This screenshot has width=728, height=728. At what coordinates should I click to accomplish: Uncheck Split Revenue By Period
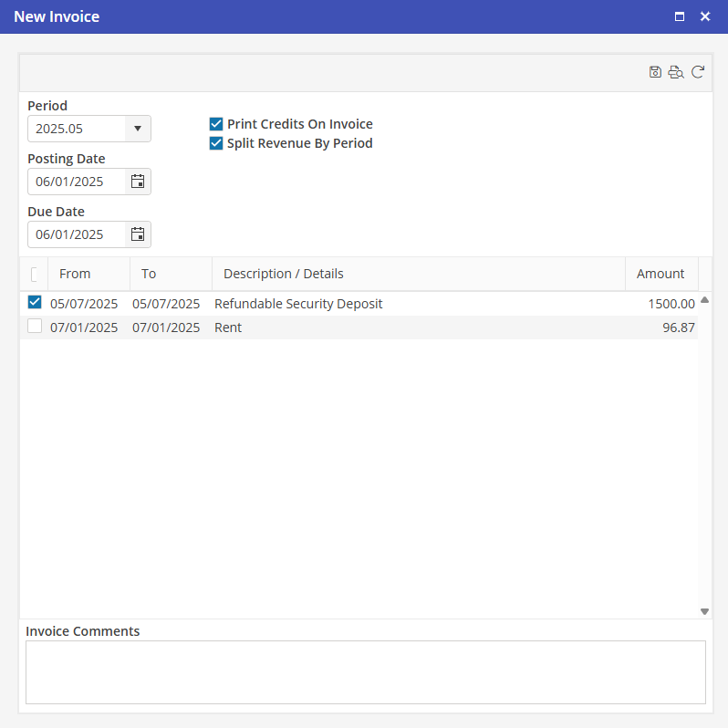click(216, 143)
